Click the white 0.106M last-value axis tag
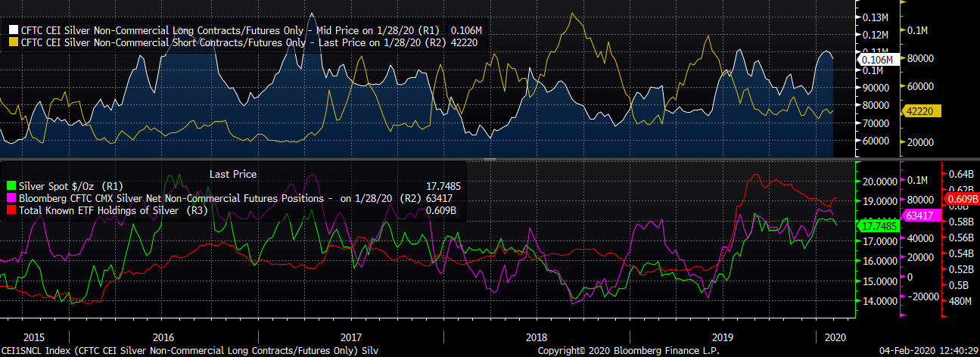Viewport: 980px width, 357px height. (878, 59)
